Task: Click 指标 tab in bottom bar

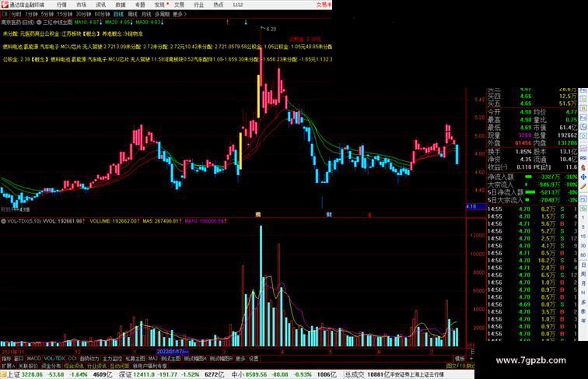Action: tap(6, 359)
